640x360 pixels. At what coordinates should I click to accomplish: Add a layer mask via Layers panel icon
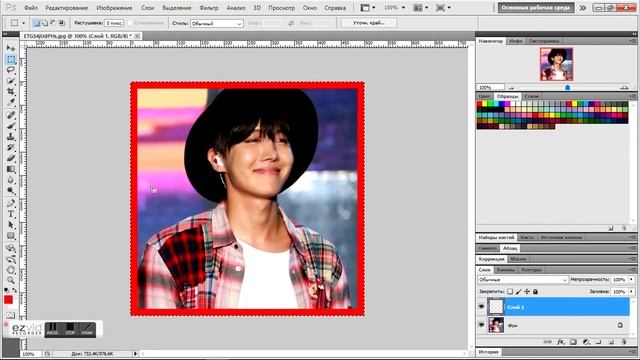(573, 342)
